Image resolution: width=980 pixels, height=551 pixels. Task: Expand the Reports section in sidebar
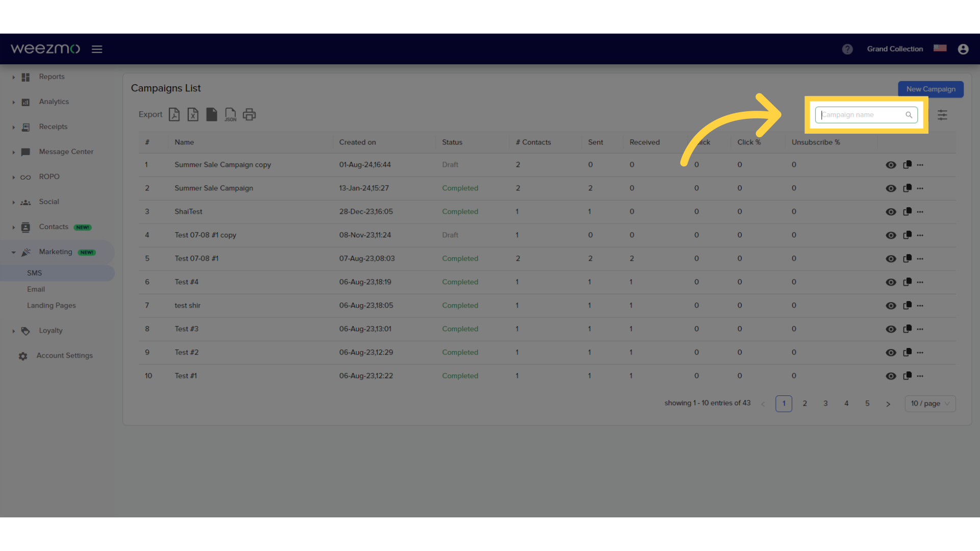click(x=13, y=76)
